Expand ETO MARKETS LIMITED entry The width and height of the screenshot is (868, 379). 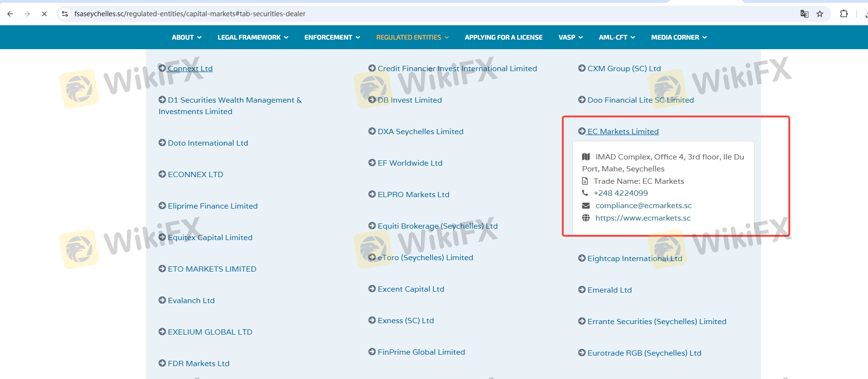pos(207,269)
